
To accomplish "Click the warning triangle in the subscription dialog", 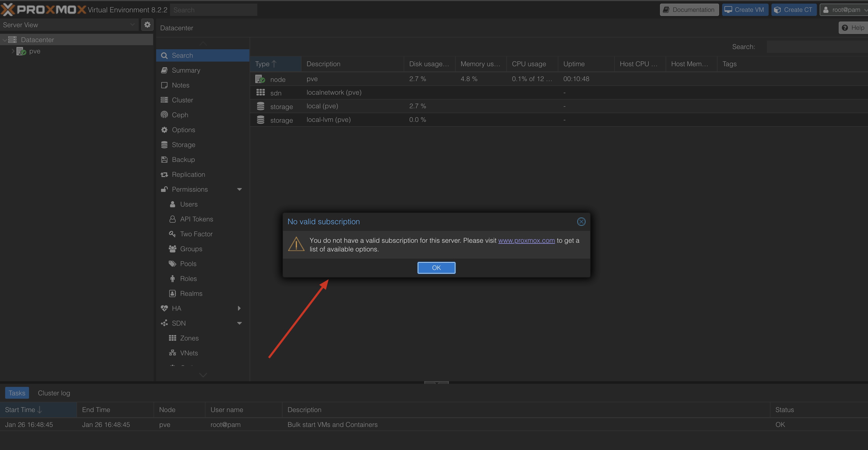I will [297, 244].
